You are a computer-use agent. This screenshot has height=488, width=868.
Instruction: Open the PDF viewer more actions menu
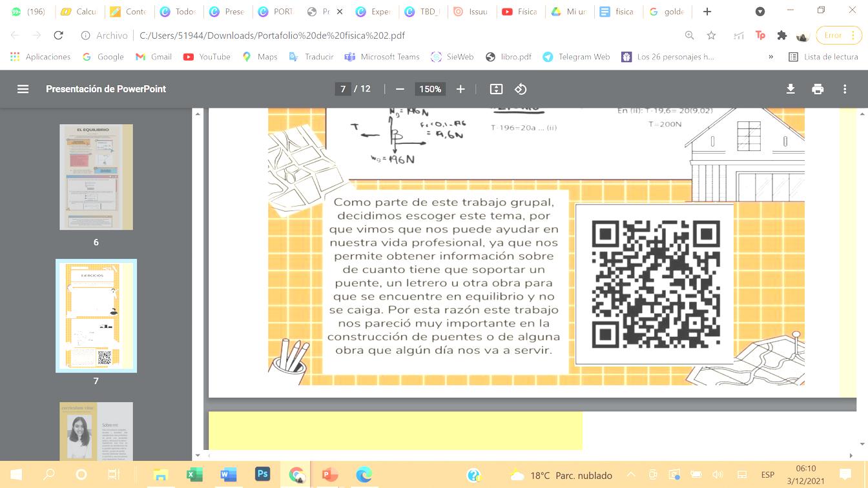tap(845, 89)
